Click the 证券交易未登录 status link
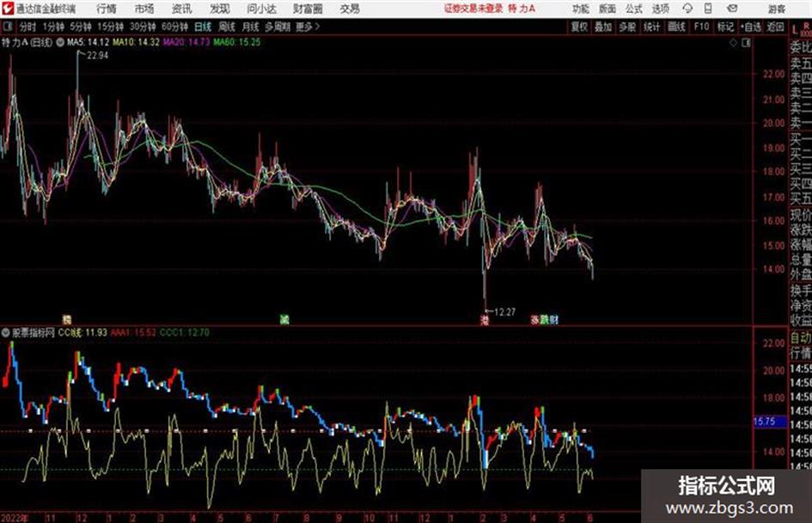The height and width of the screenshot is (523, 812). (x=473, y=9)
